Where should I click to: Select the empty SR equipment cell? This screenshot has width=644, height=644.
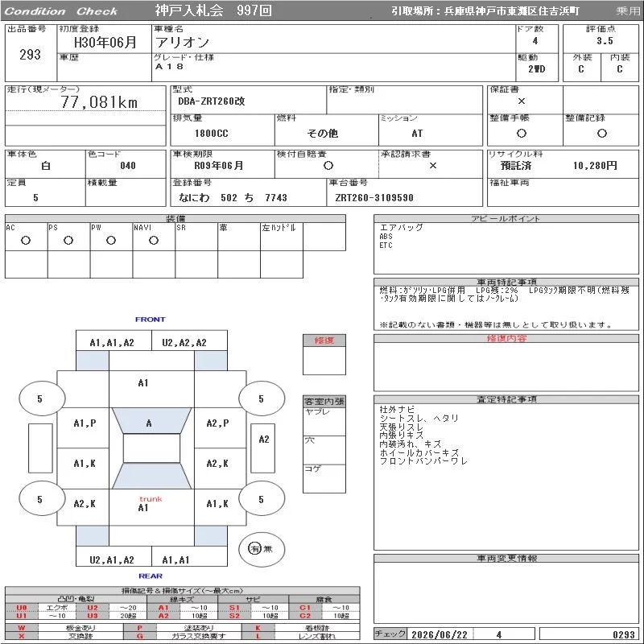click(196, 237)
